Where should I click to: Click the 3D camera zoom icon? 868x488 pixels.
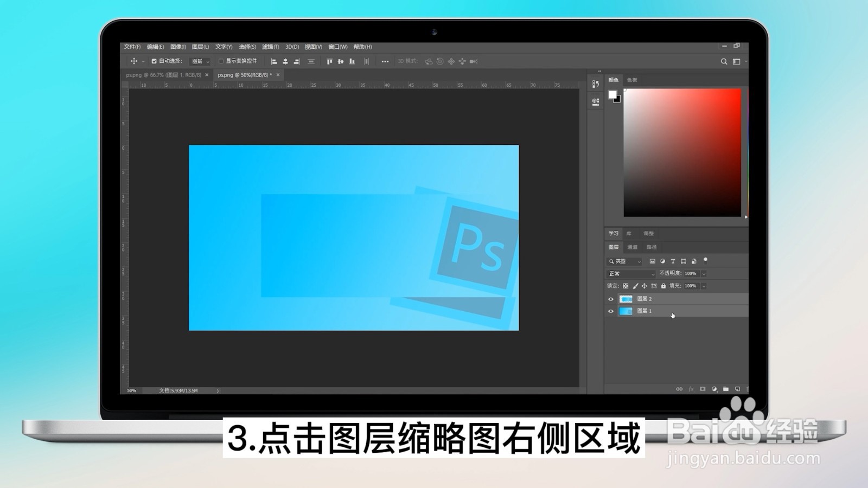[x=473, y=61]
